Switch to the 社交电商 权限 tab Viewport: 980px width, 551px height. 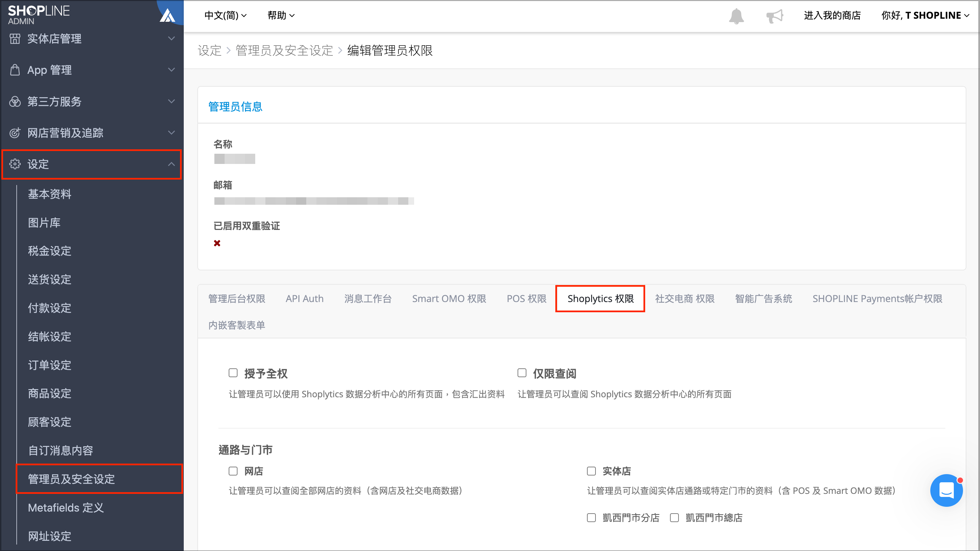pyautogui.click(x=685, y=299)
